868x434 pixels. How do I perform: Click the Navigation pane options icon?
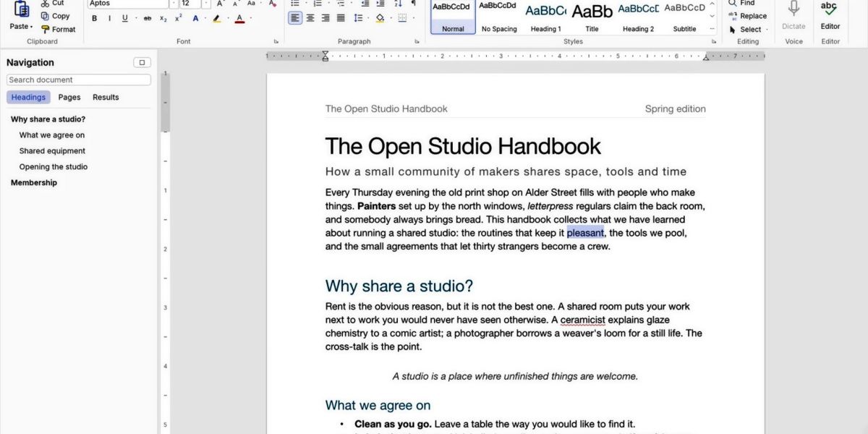142,62
